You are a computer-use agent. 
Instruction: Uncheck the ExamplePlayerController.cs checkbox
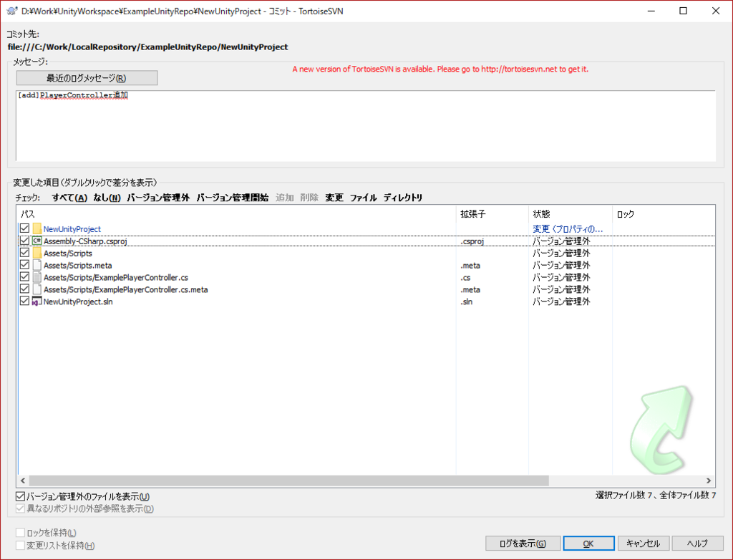coord(25,277)
